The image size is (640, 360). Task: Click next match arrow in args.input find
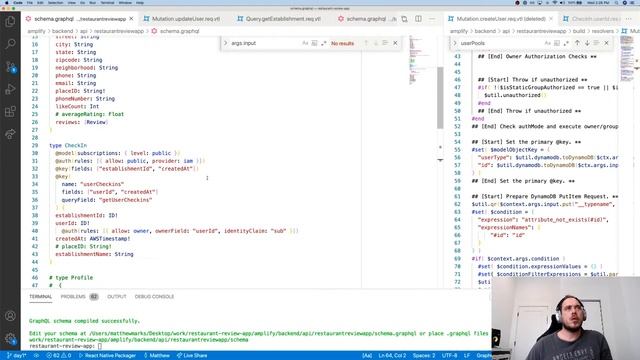tap(376, 43)
